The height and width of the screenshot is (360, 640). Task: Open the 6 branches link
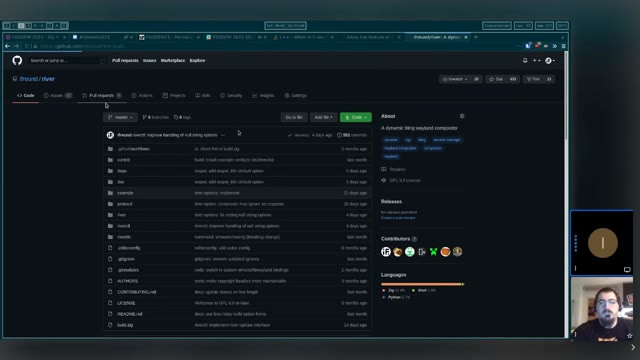click(x=156, y=117)
